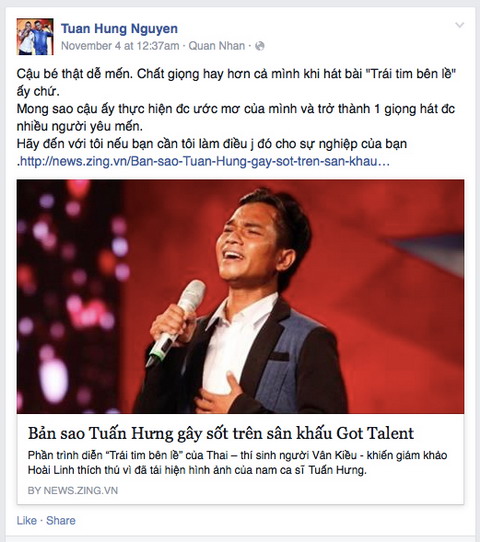Like the post

(x=27, y=521)
